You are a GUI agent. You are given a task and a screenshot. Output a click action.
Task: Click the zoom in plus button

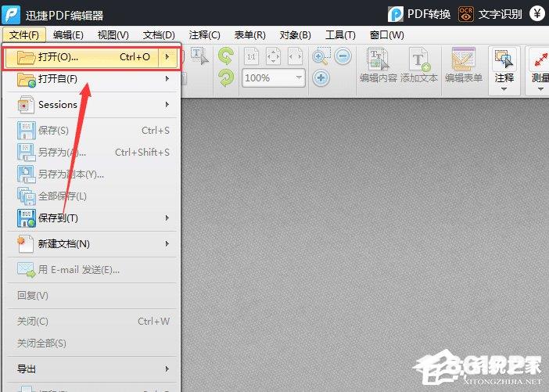pyautogui.click(x=321, y=77)
